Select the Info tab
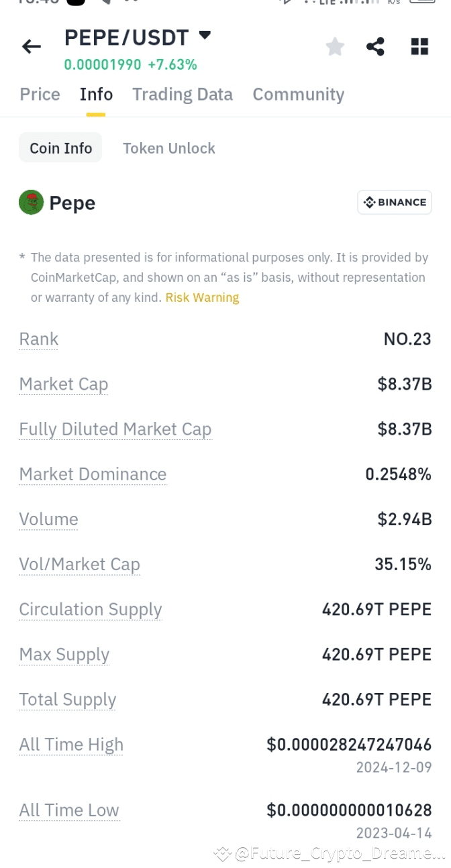The height and width of the screenshot is (868, 451). [x=96, y=95]
